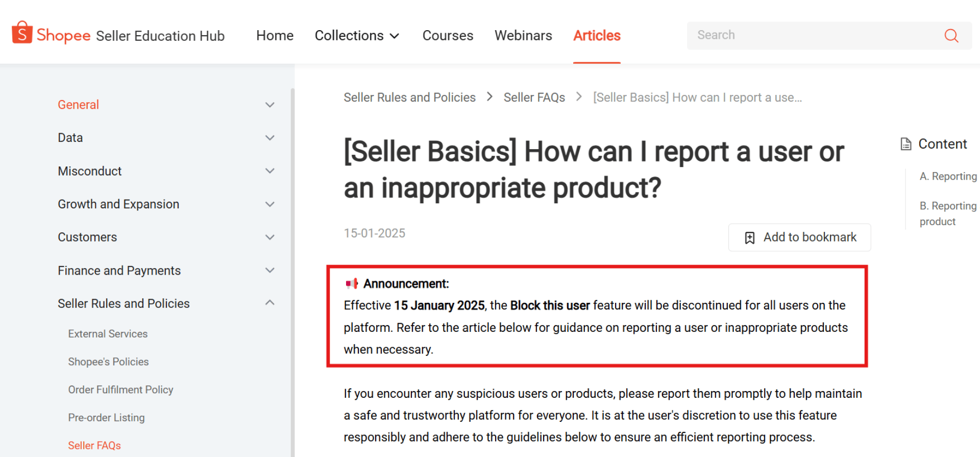
Task: Click the Add to bookmark button
Action: pos(799,237)
